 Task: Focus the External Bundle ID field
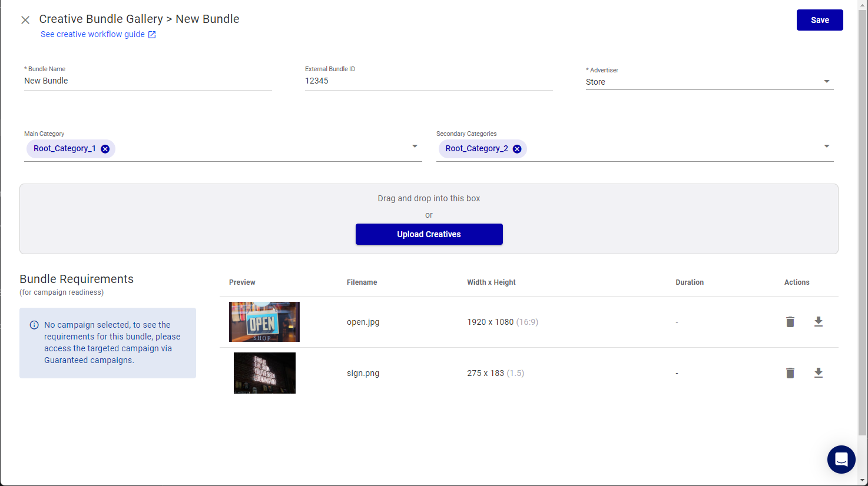(428, 81)
